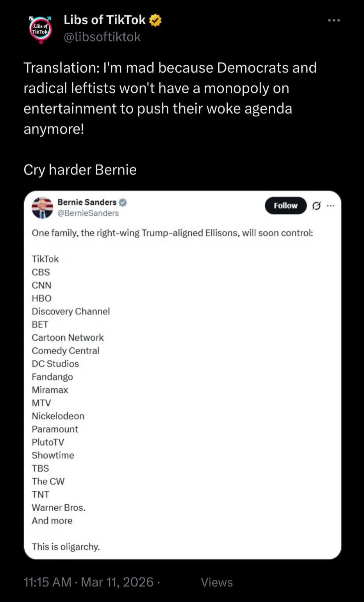This screenshot has width=364, height=602.
Task: Click the Libs of TikTok logo inside the avatar
Action: pos(41,29)
